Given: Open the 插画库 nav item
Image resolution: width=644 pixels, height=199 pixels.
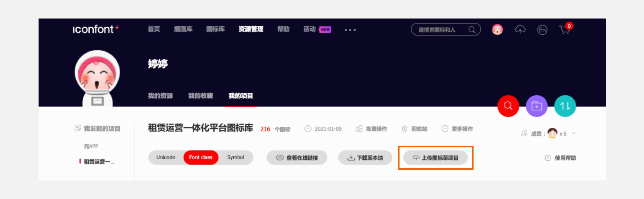Looking at the screenshot, I should click(x=183, y=29).
